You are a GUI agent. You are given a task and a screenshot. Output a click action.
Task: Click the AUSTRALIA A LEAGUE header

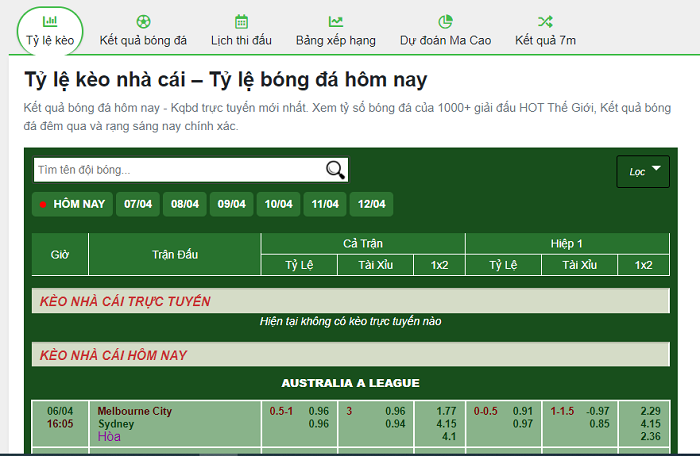click(x=350, y=383)
